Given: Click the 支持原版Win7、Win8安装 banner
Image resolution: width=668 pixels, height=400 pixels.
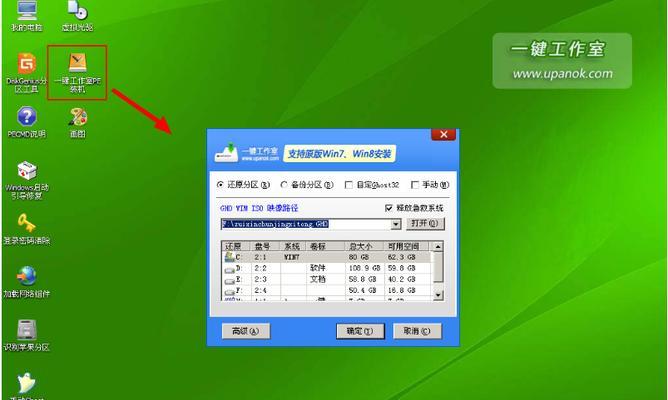Looking at the screenshot, I should click(340, 154).
